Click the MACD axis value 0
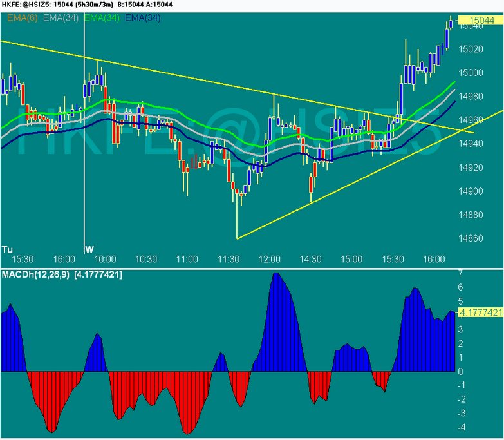The height and width of the screenshot is (440, 504). pyautogui.click(x=460, y=372)
